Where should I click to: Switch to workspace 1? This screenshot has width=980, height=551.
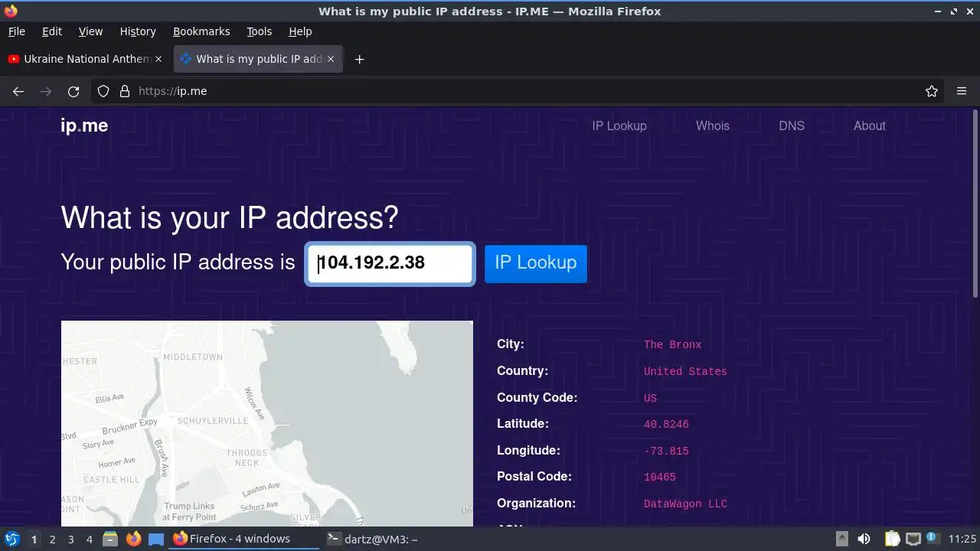coord(34,539)
